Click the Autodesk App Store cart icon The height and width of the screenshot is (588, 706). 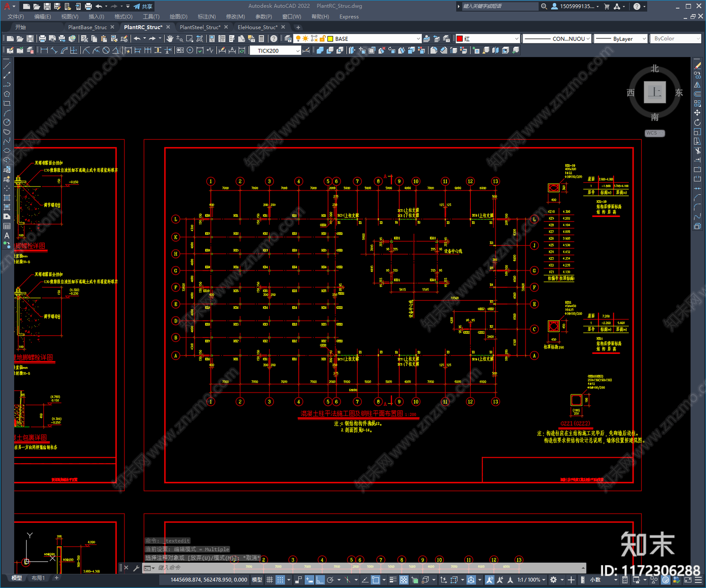(x=606, y=6)
